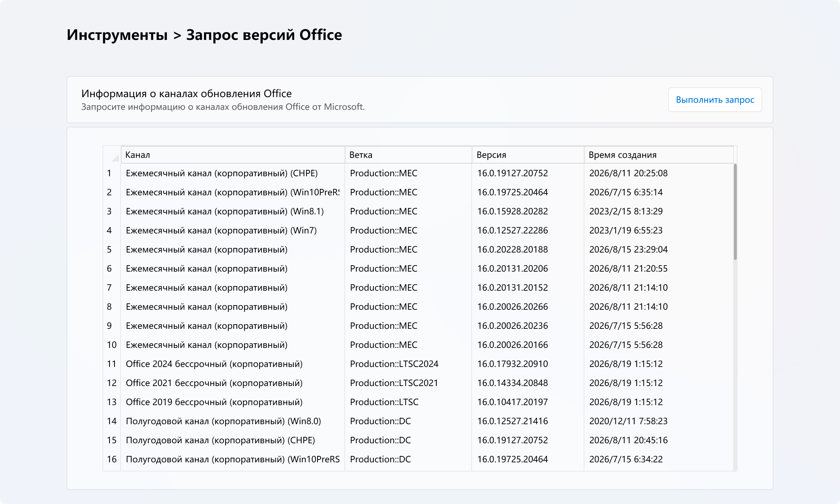
Task: Go back via the Инструменты breadcrumb
Action: click(x=117, y=35)
